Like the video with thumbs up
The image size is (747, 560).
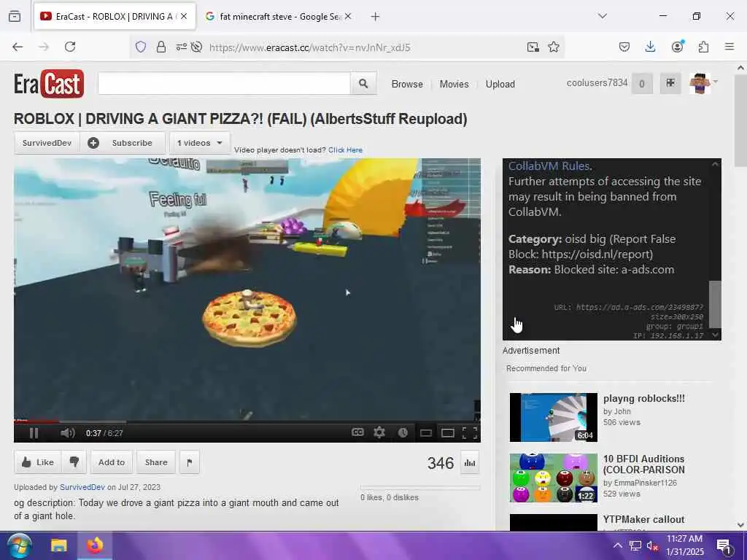pyautogui.click(x=38, y=462)
